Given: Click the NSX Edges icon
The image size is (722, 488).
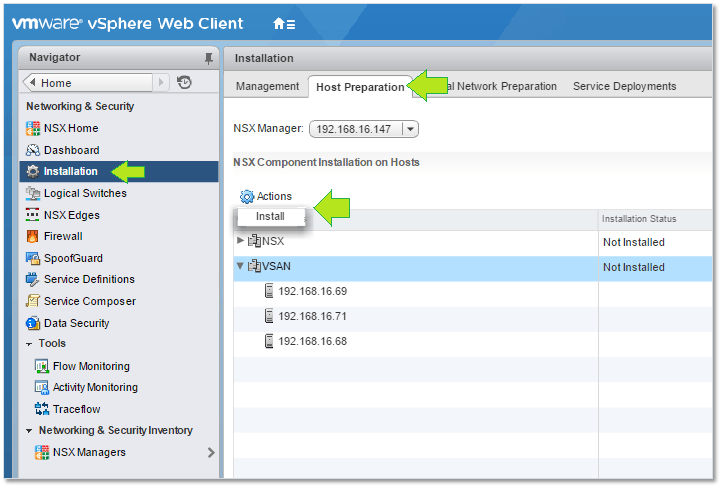Looking at the screenshot, I should [x=33, y=215].
